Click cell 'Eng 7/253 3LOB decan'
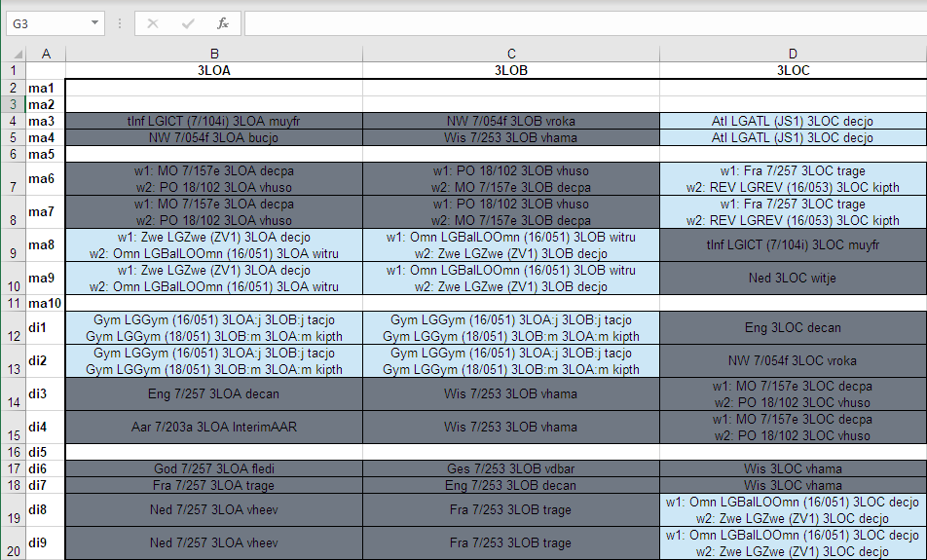927x560 pixels. (511, 485)
